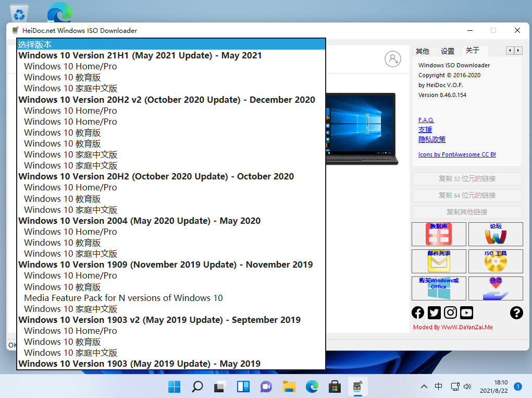Open the YouTube icon
This screenshot has width=532, height=398.
(x=466, y=312)
